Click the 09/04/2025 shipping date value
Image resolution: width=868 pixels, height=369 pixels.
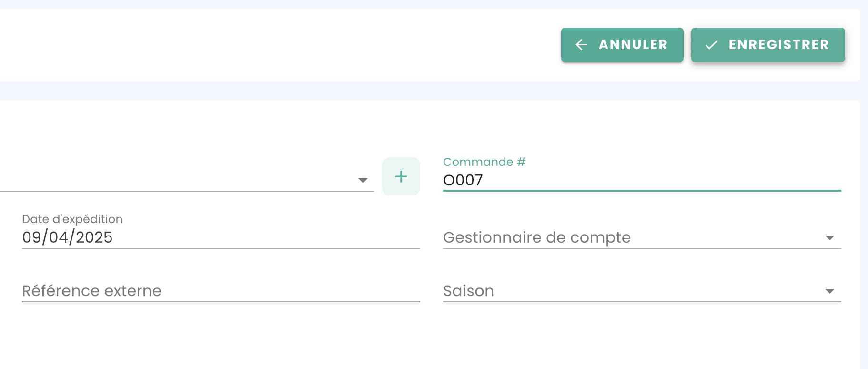tap(67, 237)
